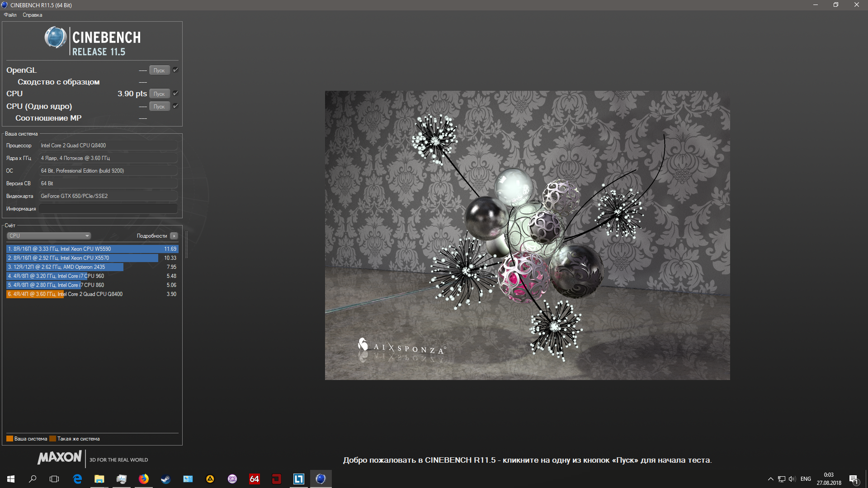
Task: Select ranking row 4 Intel Core i7 CPU 960
Action: tap(92, 276)
